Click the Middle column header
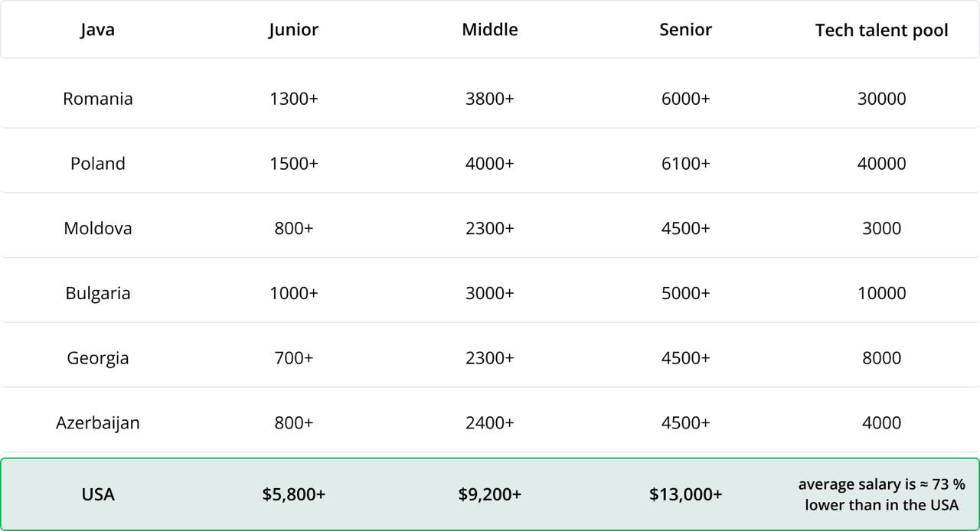Screen dimensions: 980x531 click(x=489, y=30)
